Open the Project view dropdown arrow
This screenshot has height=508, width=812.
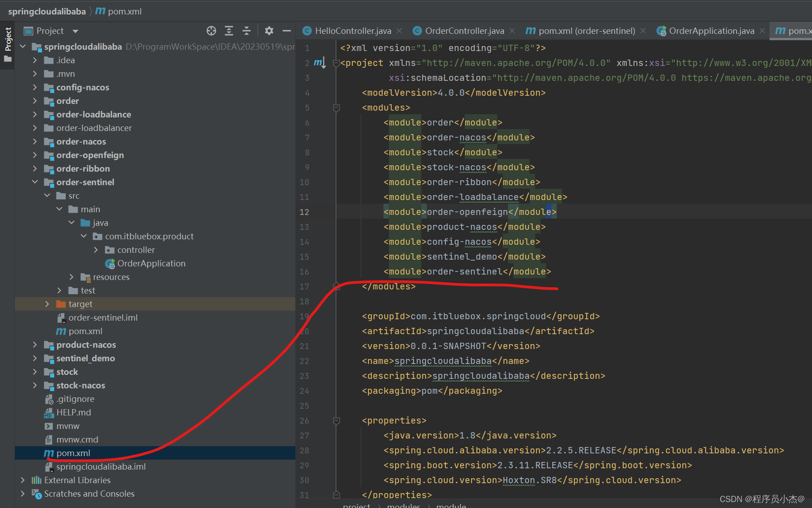[75, 31]
